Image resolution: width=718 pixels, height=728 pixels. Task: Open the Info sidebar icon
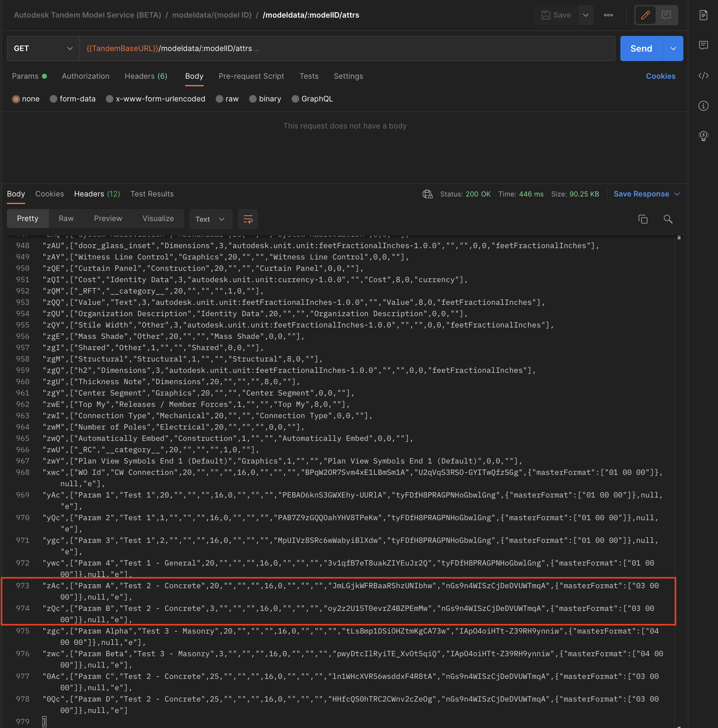(x=703, y=106)
